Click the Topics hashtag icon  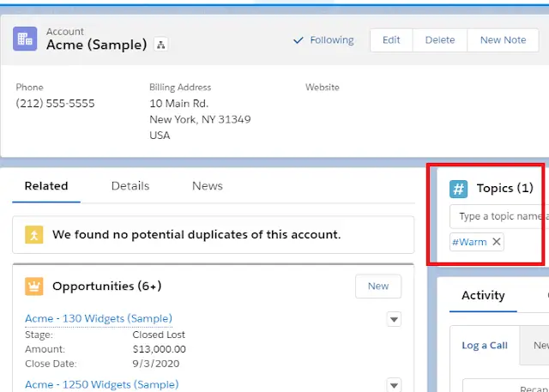pos(458,189)
